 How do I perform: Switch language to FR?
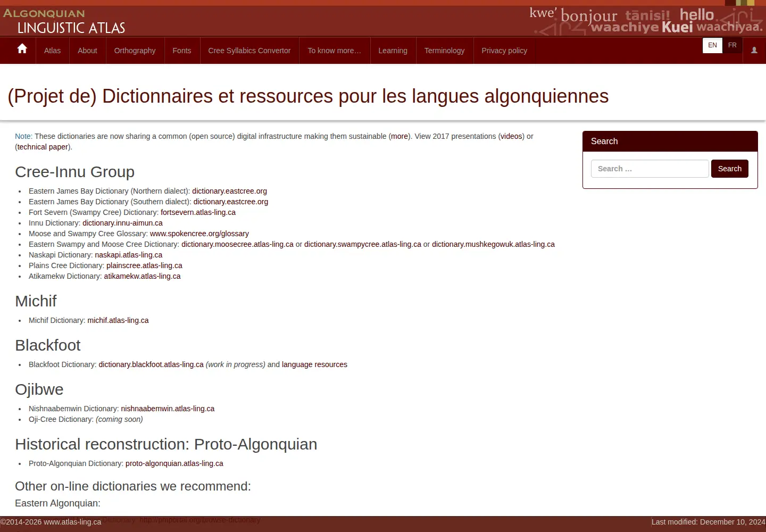(x=732, y=45)
